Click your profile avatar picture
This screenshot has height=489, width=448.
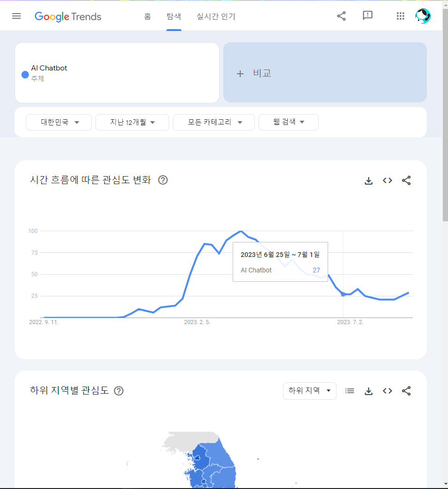click(423, 16)
